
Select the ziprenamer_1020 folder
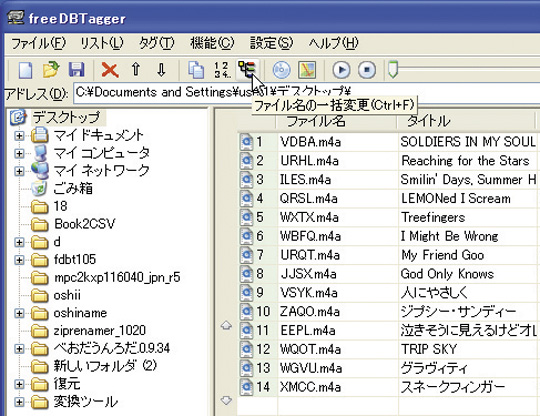pyautogui.click(x=100, y=331)
